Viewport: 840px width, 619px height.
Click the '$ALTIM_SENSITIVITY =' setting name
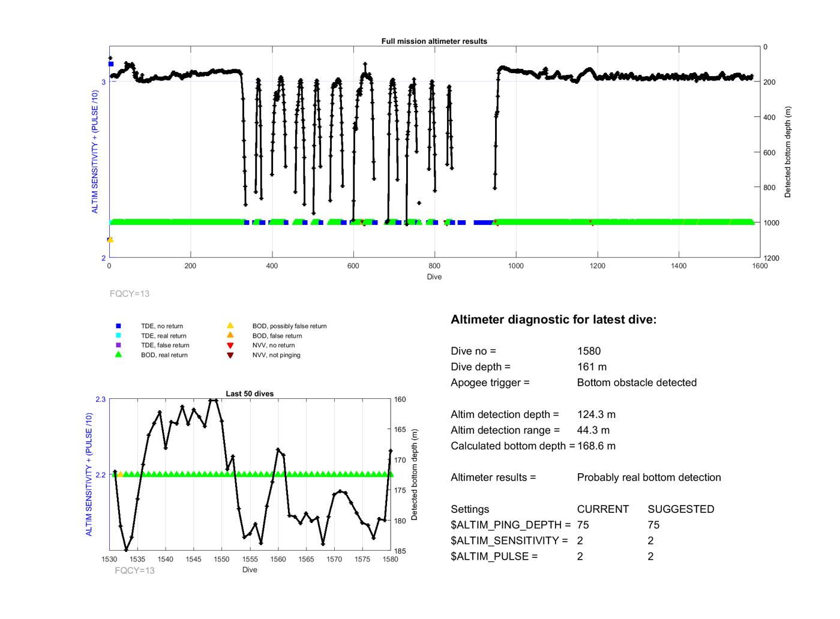click(509, 541)
